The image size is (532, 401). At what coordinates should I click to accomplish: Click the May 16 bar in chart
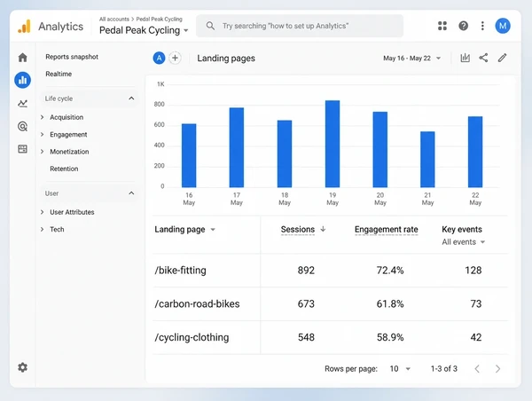(189, 155)
